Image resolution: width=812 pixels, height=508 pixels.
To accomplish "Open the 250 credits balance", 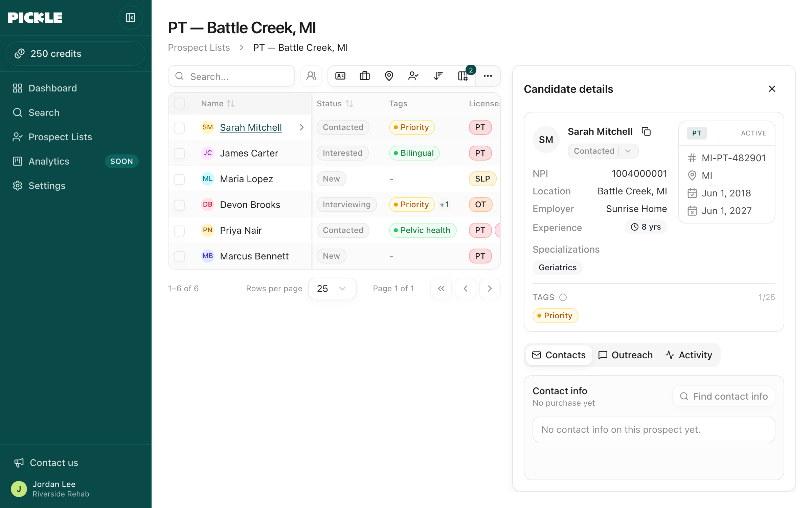I will 75,54.
